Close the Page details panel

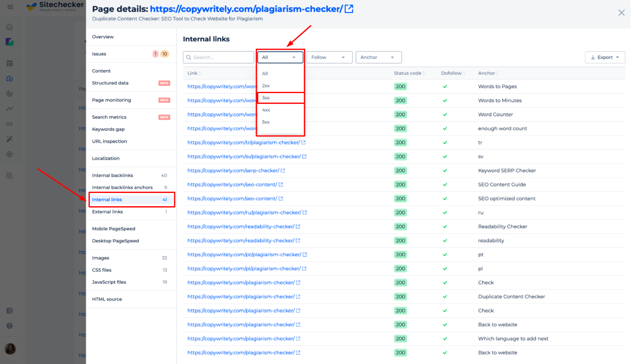point(621,13)
